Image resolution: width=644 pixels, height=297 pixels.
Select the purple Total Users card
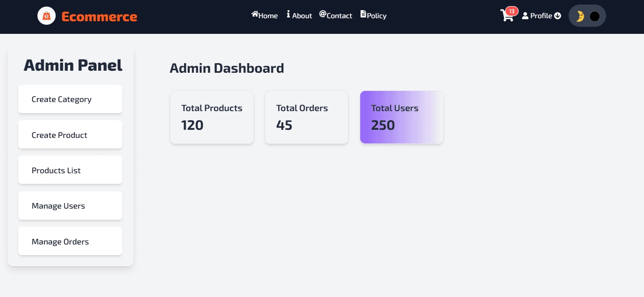pyautogui.click(x=401, y=117)
